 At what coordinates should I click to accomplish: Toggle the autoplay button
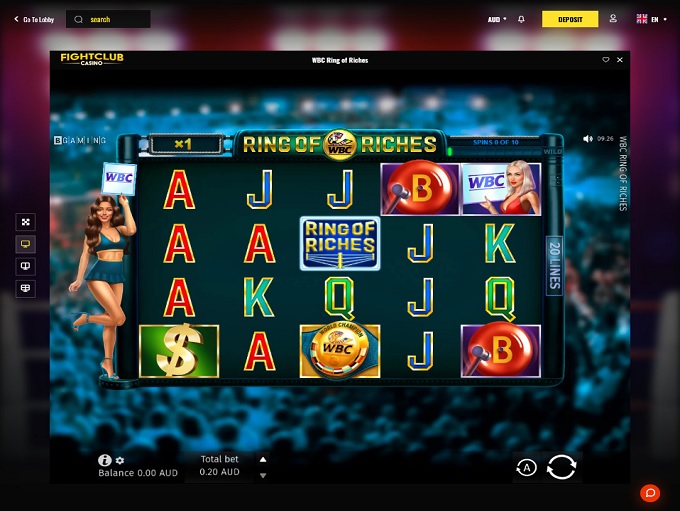pos(526,468)
